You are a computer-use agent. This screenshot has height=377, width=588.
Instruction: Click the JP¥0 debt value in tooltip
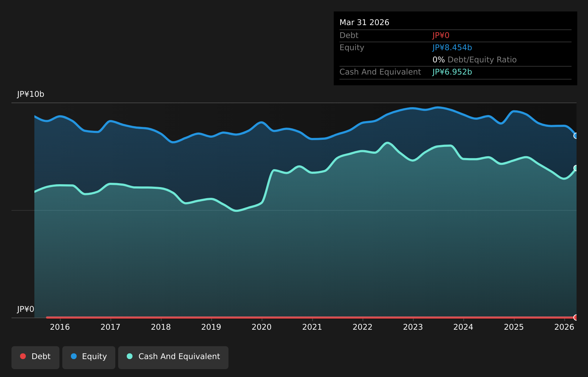point(441,35)
